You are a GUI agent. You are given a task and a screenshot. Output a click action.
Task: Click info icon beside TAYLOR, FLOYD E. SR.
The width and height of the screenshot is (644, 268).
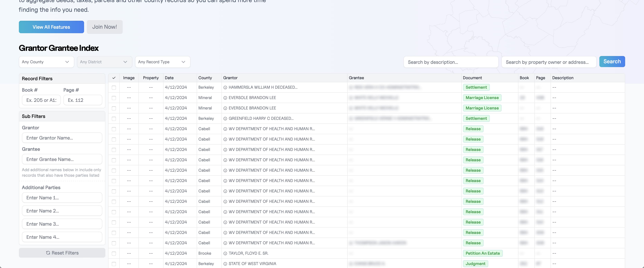225,253
